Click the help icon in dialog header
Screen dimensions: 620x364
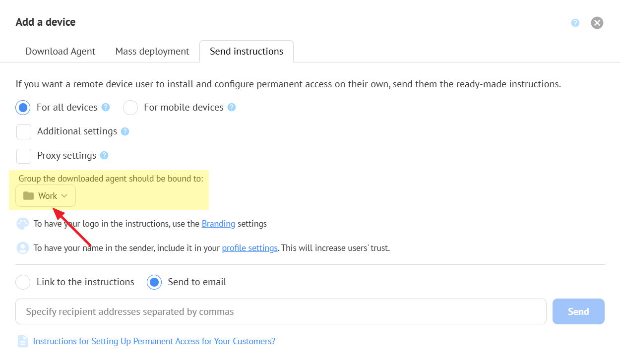point(575,23)
